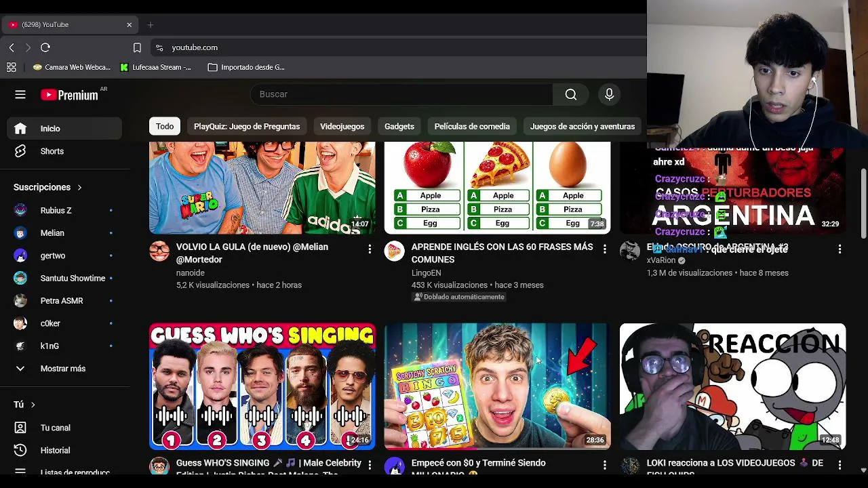Open Santutu Showtime subscription name
This screenshot has width=868, height=488.
pos(73,278)
